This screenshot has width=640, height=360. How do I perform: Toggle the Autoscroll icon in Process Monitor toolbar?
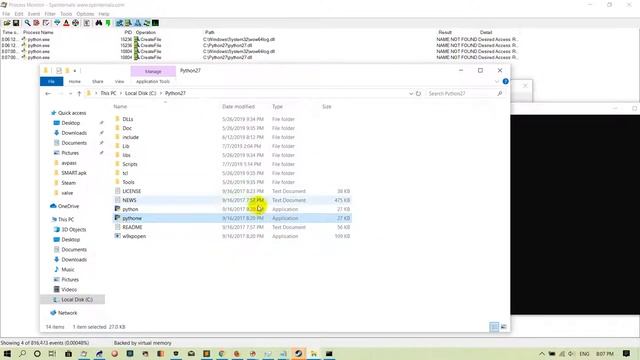[36, 23]
